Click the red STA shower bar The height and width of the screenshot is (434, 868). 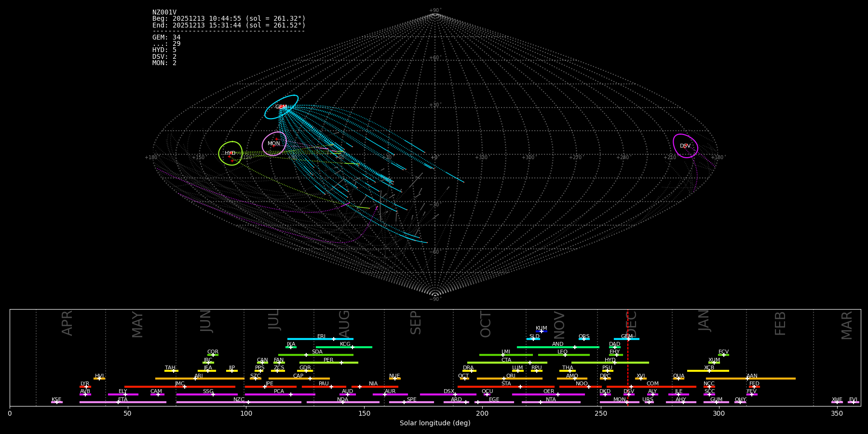[x=487, y=387]
